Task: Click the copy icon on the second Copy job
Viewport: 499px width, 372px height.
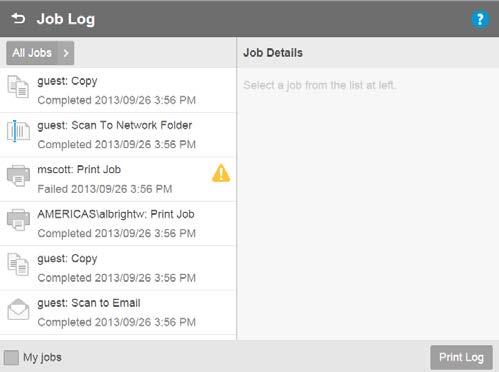Action: tap(18, 265)
